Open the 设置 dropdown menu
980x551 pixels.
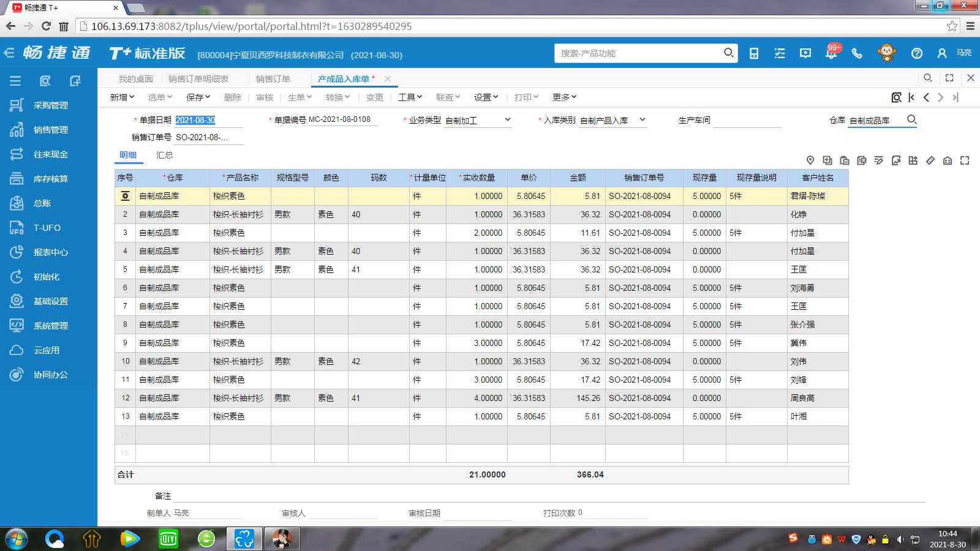pyautogui.click(x=486, y=97)
